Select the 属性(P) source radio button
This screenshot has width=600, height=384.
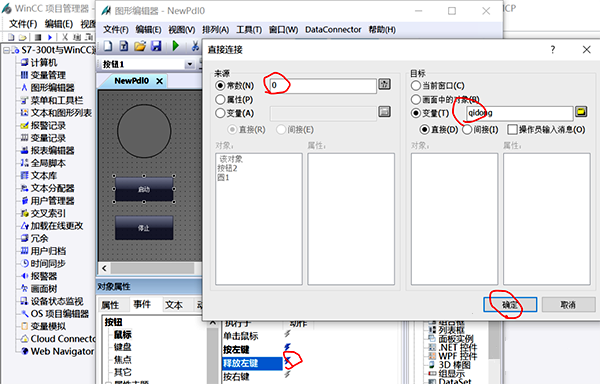pyautogui.click(x=220, y=99)
